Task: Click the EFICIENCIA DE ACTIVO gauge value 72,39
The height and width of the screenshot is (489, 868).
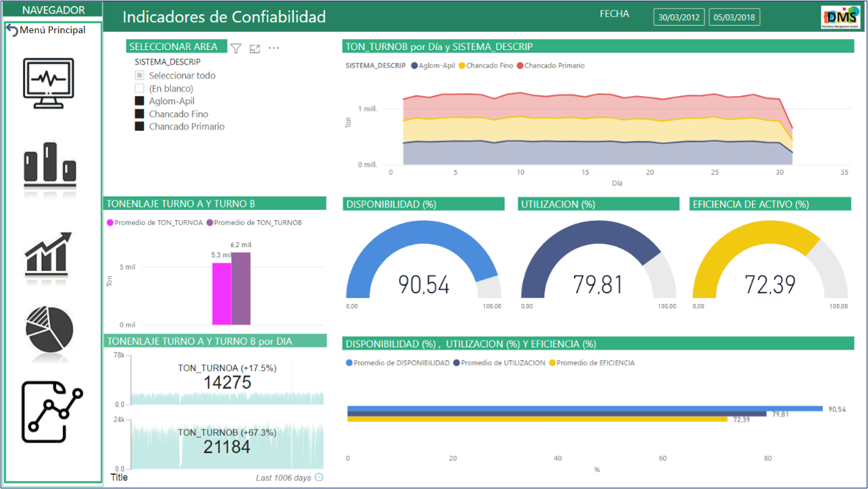Action: [770, 284]
